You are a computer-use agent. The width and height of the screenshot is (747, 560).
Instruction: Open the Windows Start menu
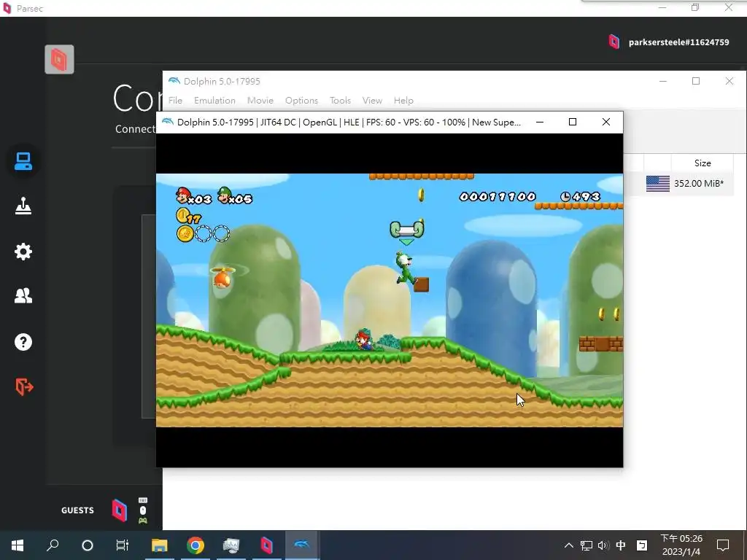(x=18, y=545)
